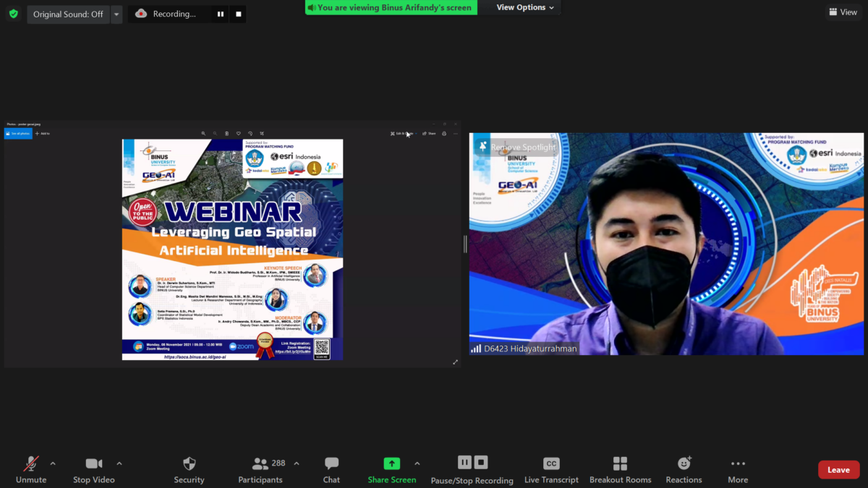Click the webinar poster image in Photos

[x=232, y=249]
